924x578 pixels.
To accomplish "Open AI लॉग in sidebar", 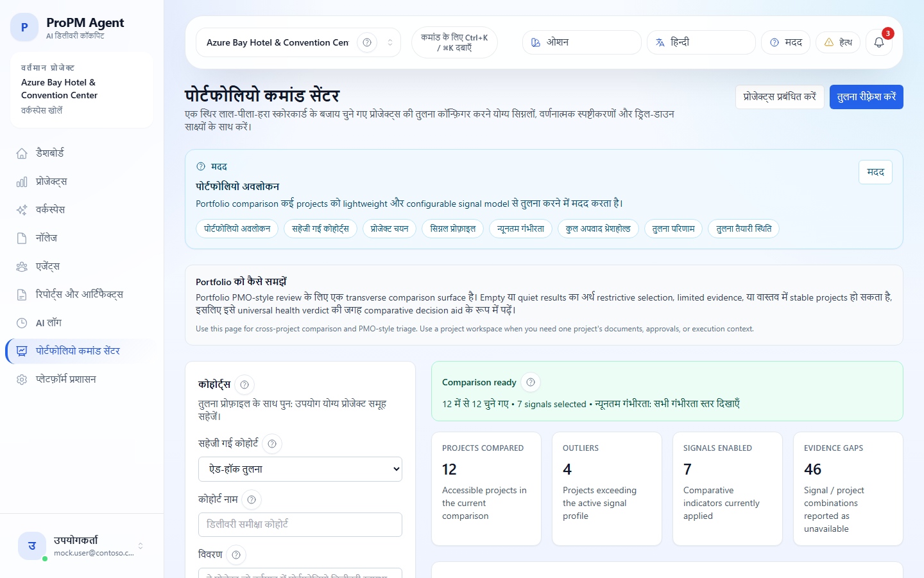I will (x=49, y=322).
